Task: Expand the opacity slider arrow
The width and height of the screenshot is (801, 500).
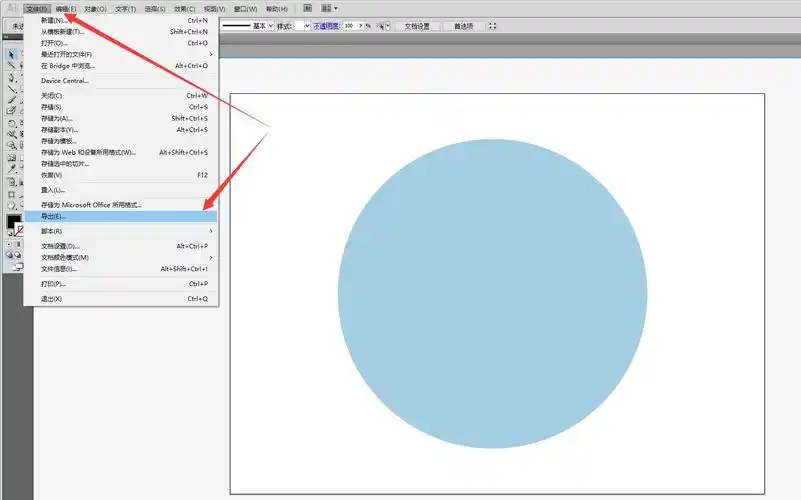Action: pyautogui.click(x=361, y=26)
